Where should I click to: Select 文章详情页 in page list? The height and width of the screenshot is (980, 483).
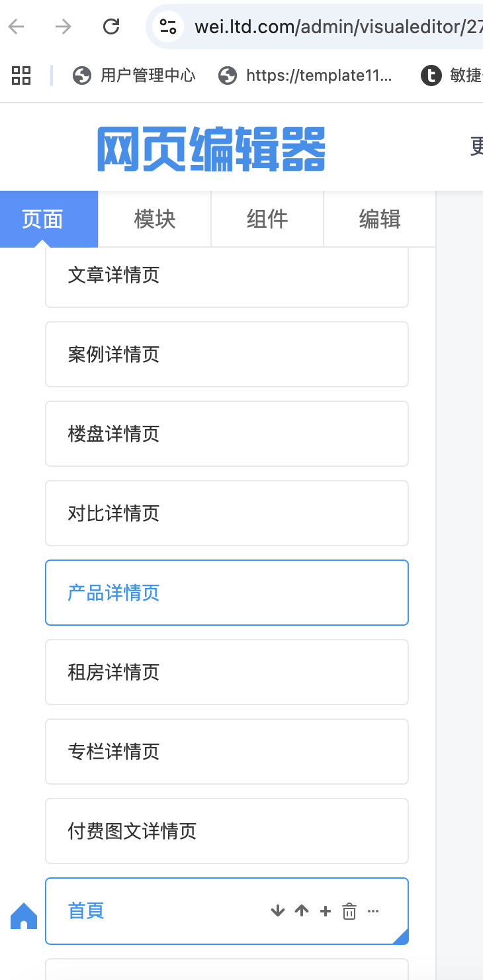[x=226, y=275]
